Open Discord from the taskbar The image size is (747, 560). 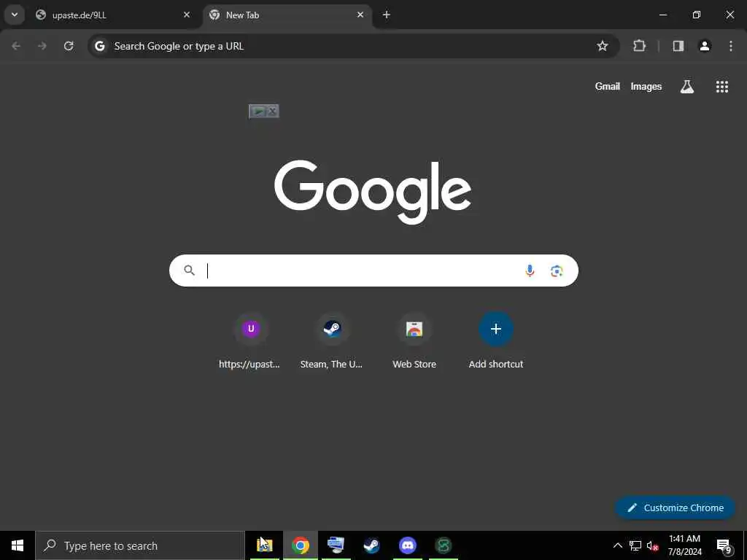click(407, 545)
